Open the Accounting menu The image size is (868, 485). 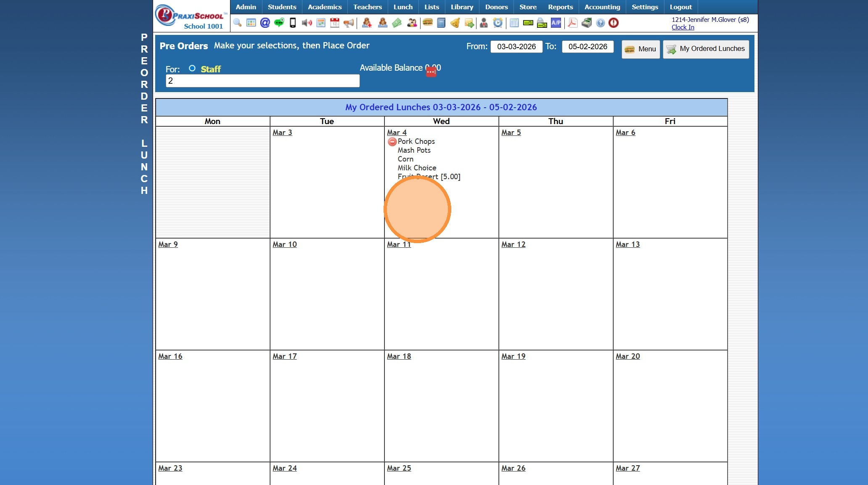pos(602,7)
